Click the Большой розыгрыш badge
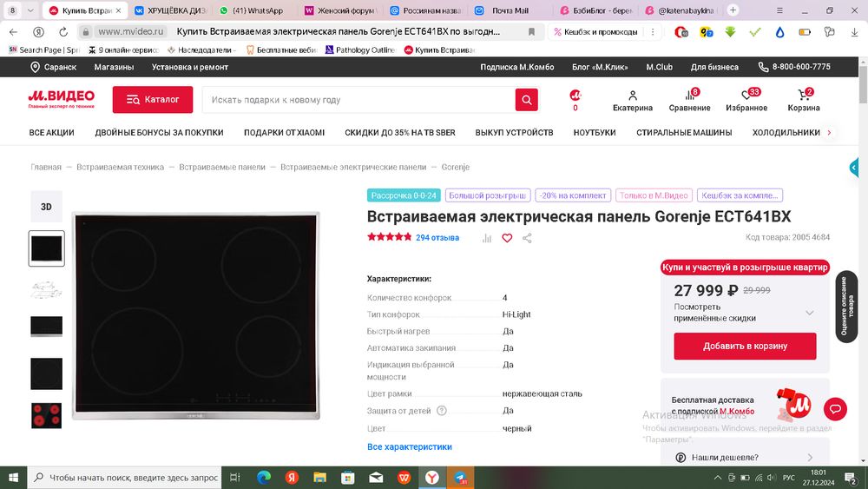This screenshot has width=868, height=489. (487, 195)
